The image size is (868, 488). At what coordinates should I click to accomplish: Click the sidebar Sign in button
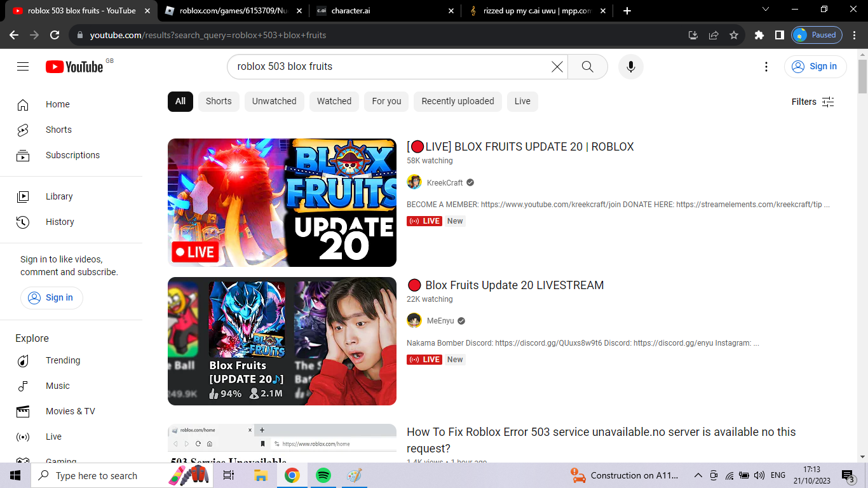(51, 297)
